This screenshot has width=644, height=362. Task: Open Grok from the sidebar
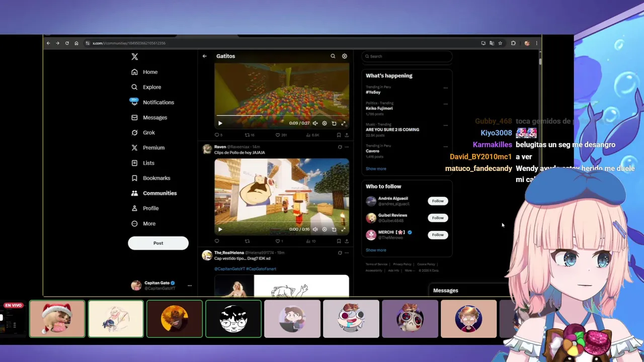tap(143, 132)
